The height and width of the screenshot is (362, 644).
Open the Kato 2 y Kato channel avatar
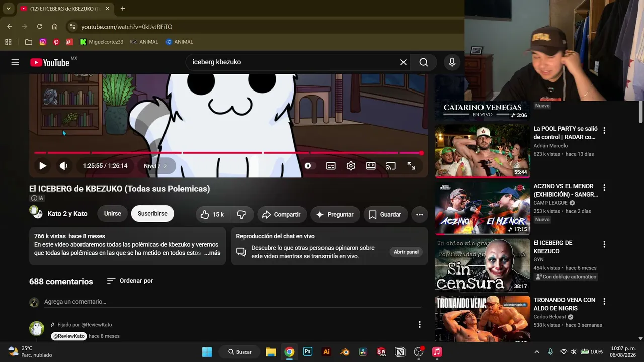[36, 213]
